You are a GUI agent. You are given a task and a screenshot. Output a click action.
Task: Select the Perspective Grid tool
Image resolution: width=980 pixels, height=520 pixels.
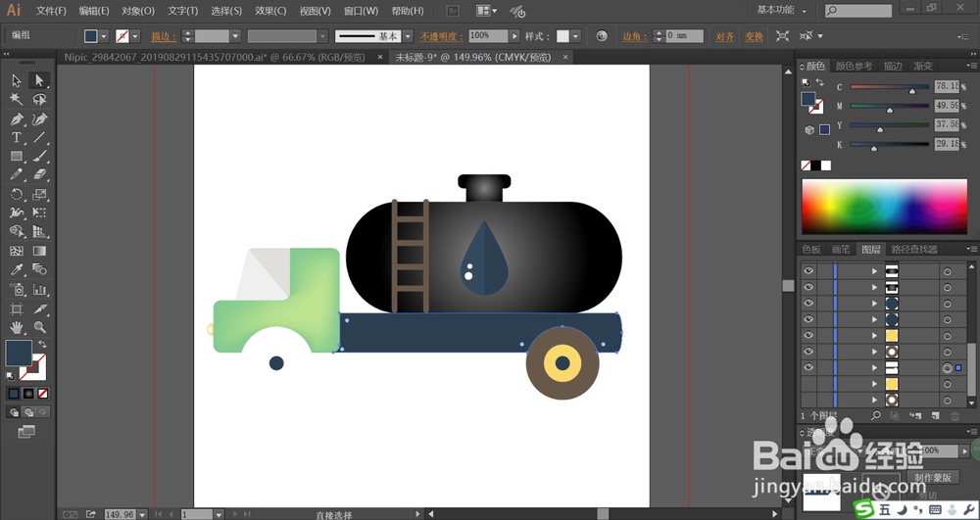(39, 231)
